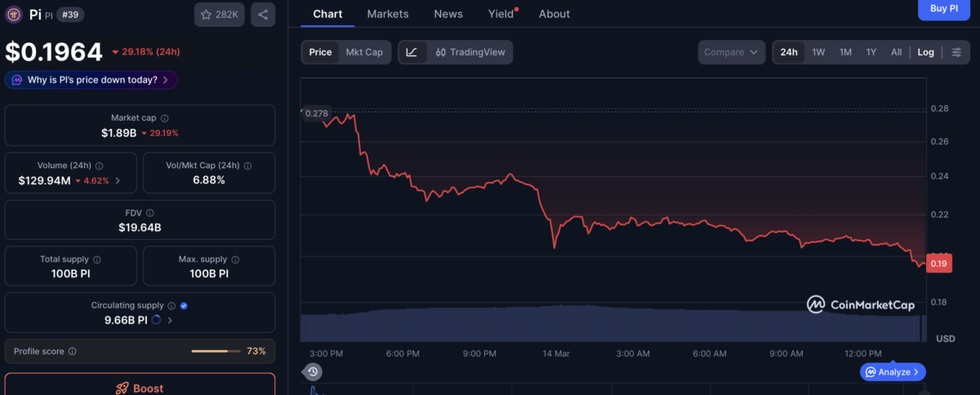Click the $0.1964 price heading
The width and height of the screenshot is (980, 395).
click(x=54, y=52)
